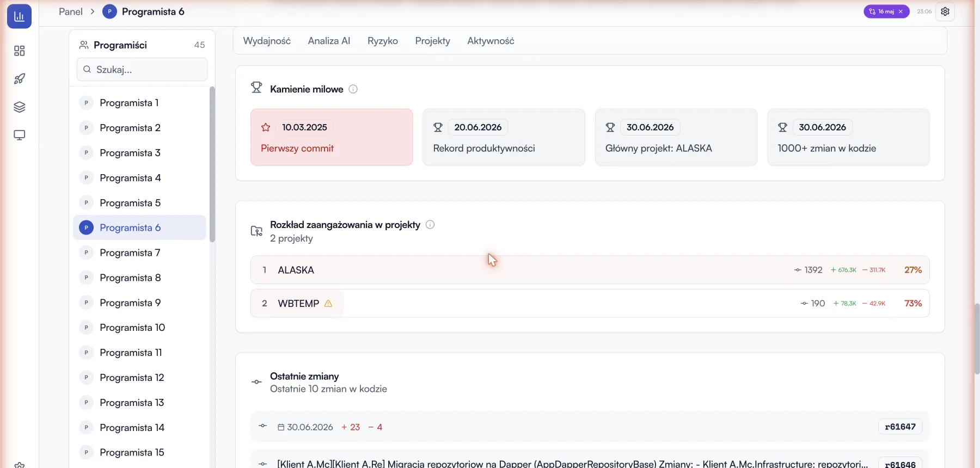Select Programista 7 in the list
The width and height of the screenshot is (980, 468).
(x=140, y=253)
